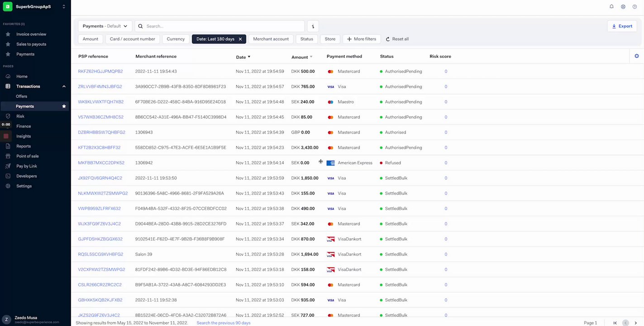Open Sales to payouts favorite
The image size is (644, 326).
point(31,44)
